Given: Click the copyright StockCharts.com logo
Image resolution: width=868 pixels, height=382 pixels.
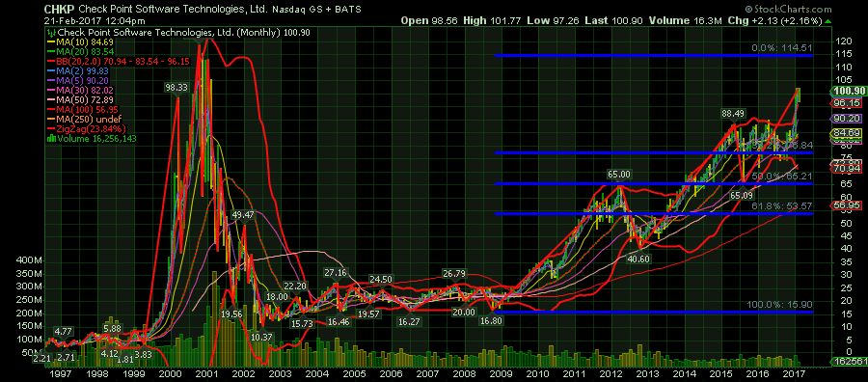Looking at the screenshot, I should [x=788, y=9].
